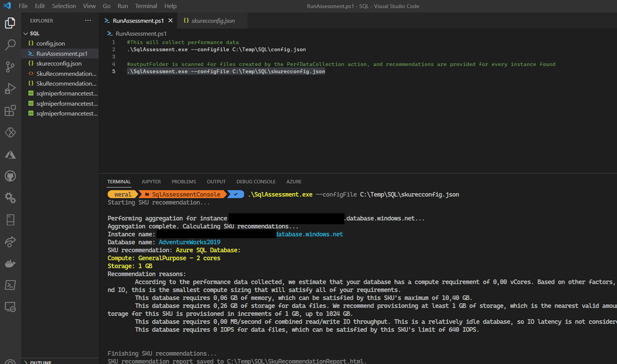Open the Azure view in activity bar
The image size is (617, 364).
point(10,154)
